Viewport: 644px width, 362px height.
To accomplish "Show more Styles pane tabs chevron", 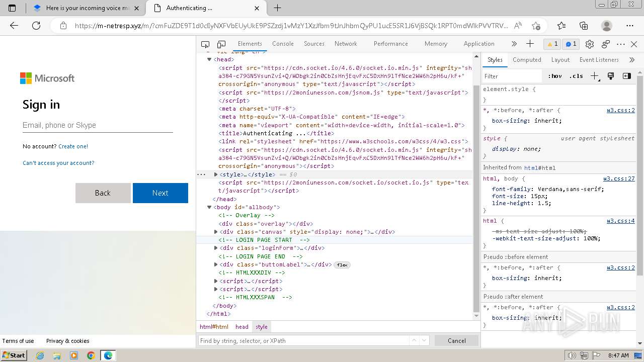I will click(632, 60).
